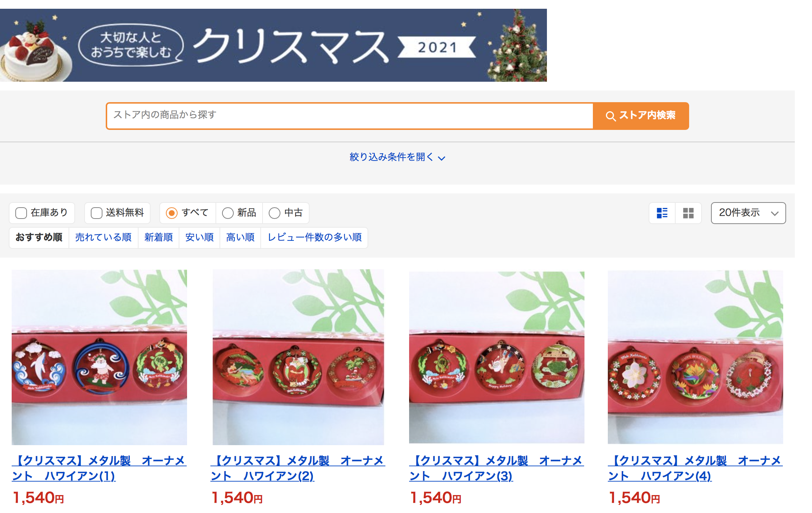Open ハワイアン(3) ornament product link
Image resolution: width=812 pixels, height=513 pixels.
[x=497, y=468]
